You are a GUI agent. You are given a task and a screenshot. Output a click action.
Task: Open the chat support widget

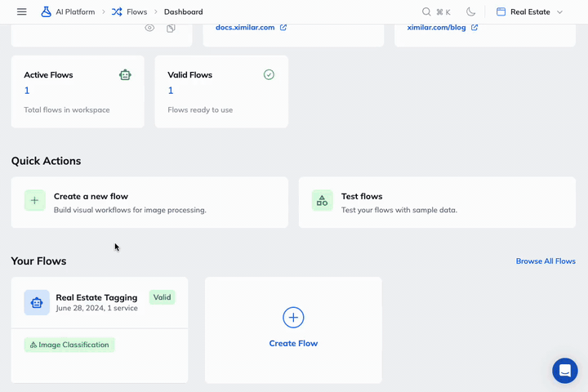564,370
